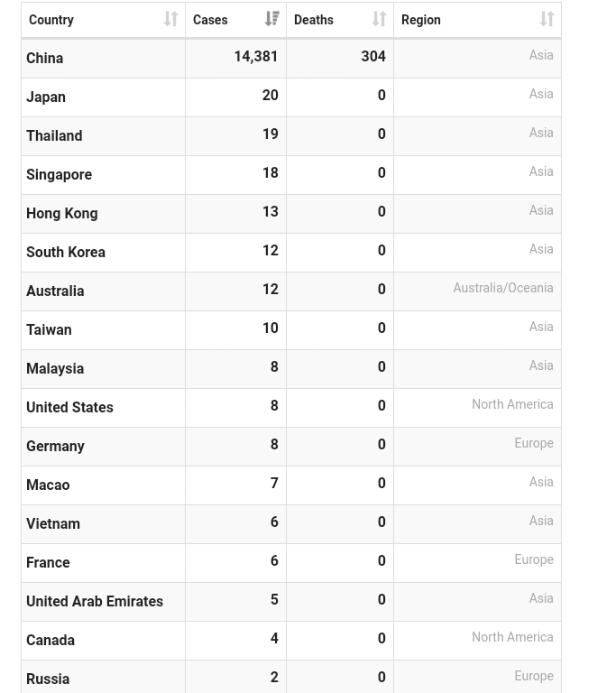This screenshot has width=616, height=693.
Task: Sort table by Deaths header text
Action: pyautogui.click(x=314, y=20)
